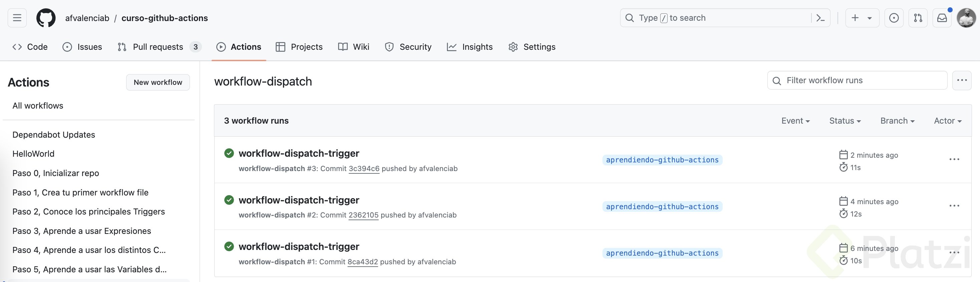Open options menu for run #3
Viewport: 980px width, 282px height.
pyautogui.click(x=954, y=159)
